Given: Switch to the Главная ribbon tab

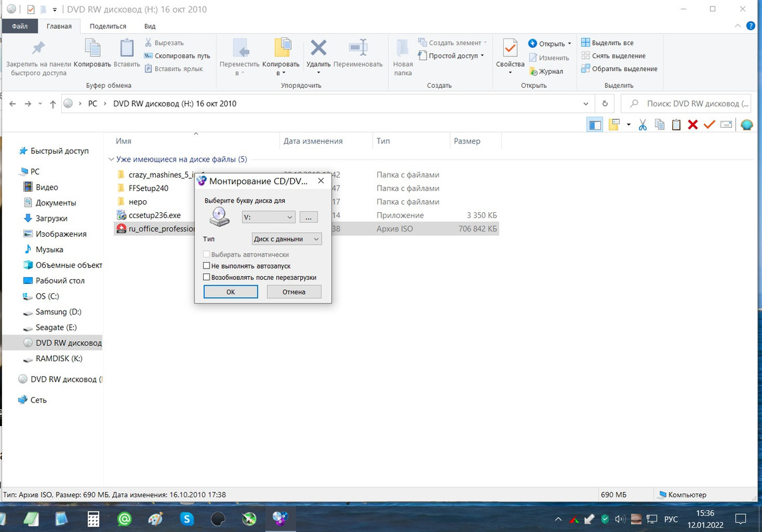Looking at the screenshot, I should (59, 26).
